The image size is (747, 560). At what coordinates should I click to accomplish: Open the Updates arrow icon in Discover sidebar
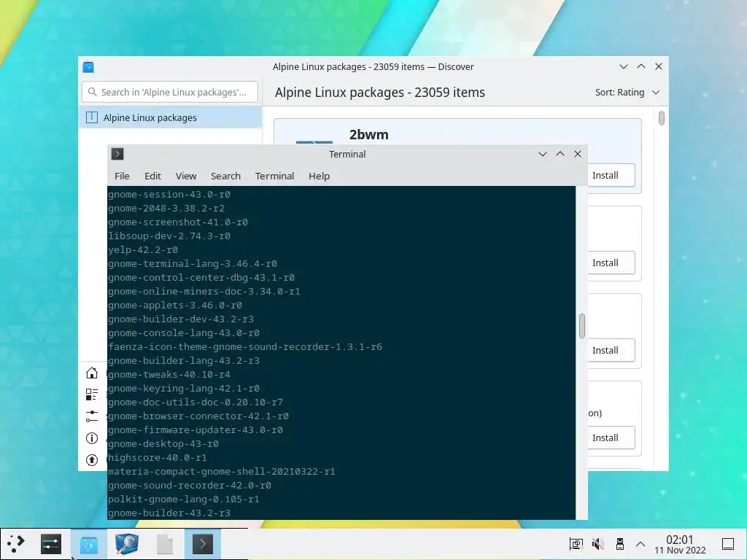click(91, 460)
